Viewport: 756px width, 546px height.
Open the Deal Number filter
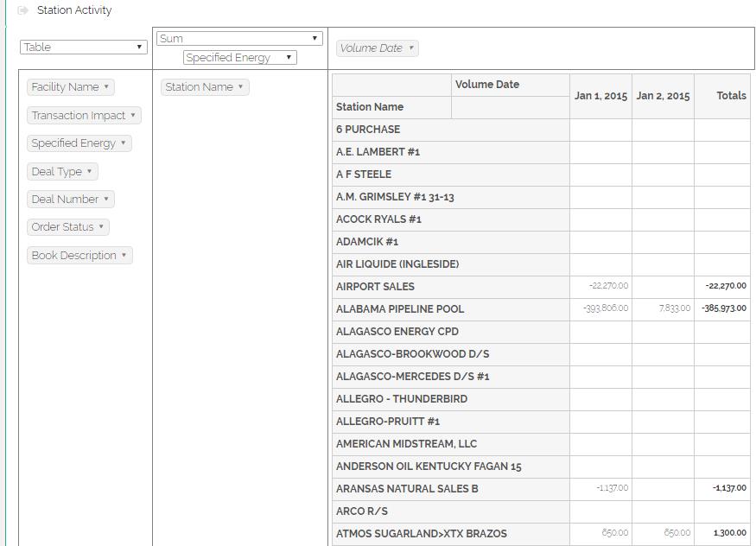point(106,200)
